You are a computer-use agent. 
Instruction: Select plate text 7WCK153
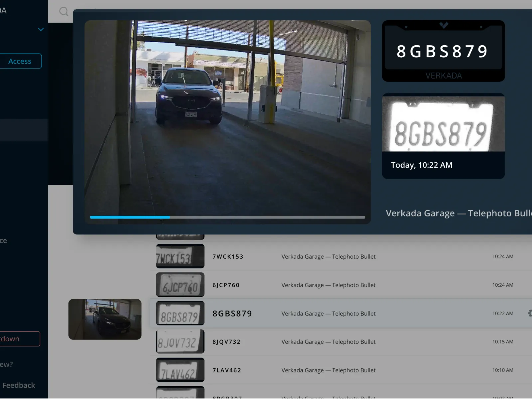[x=228, y=257]
